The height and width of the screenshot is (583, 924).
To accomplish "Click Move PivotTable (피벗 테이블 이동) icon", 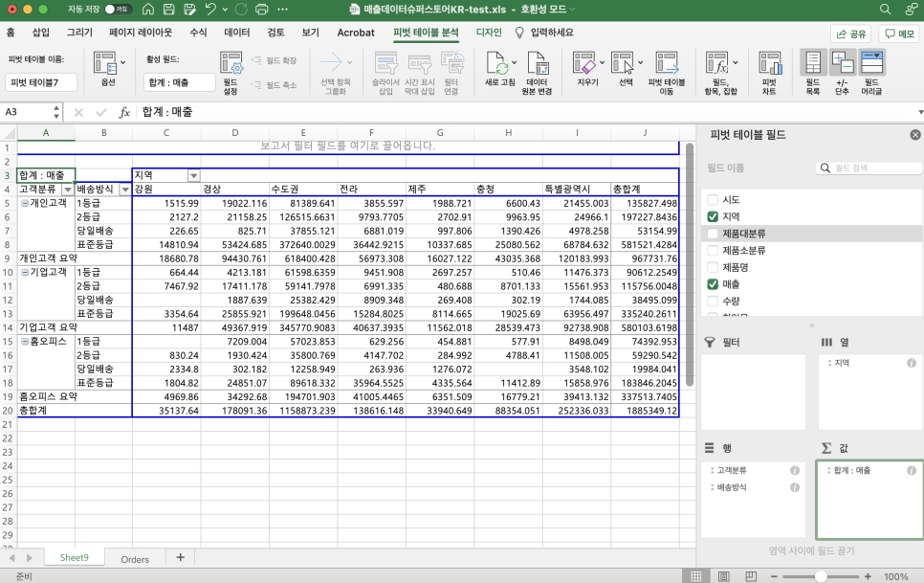I will pos(667,62).
